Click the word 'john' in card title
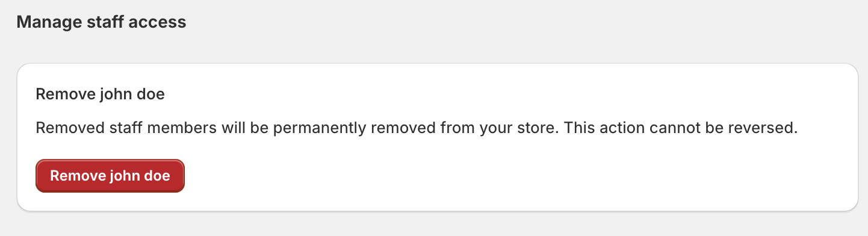Screen dimensions: 868x236 pos(114,95)
